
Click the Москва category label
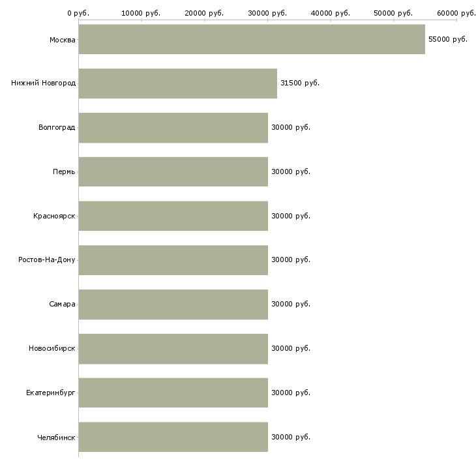click(62, 40)
